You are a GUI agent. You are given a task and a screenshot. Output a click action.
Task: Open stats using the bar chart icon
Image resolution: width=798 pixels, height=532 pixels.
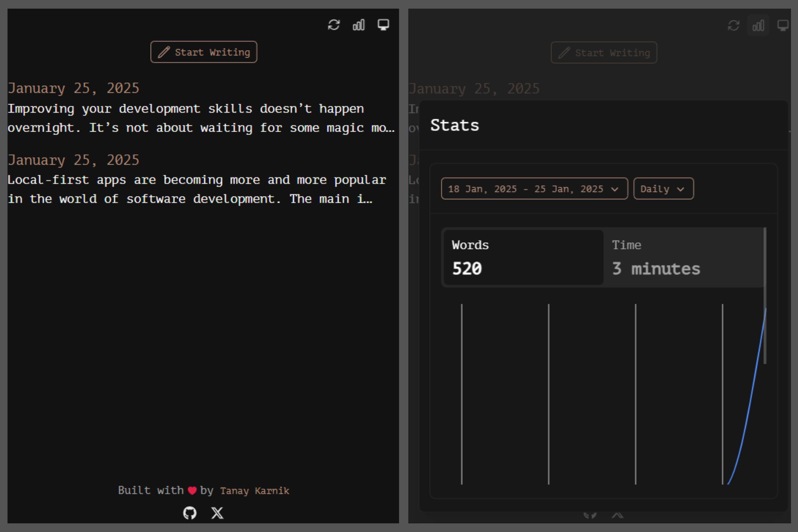coord(359,25)
